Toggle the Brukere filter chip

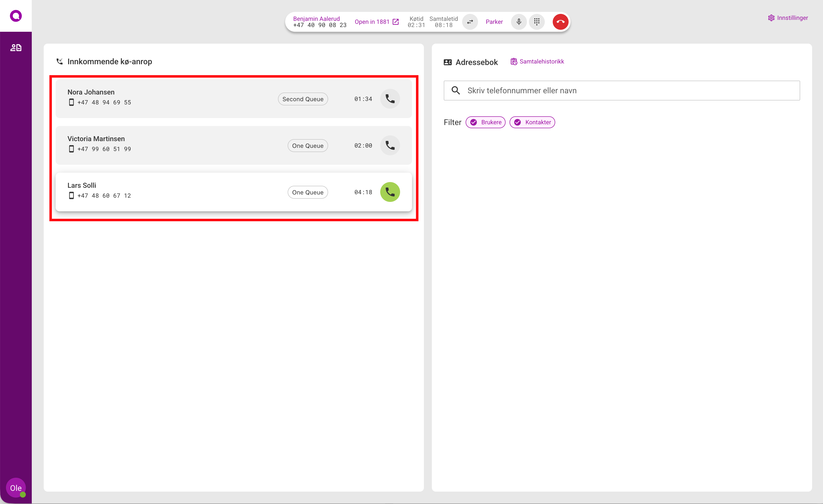point(485,122)
